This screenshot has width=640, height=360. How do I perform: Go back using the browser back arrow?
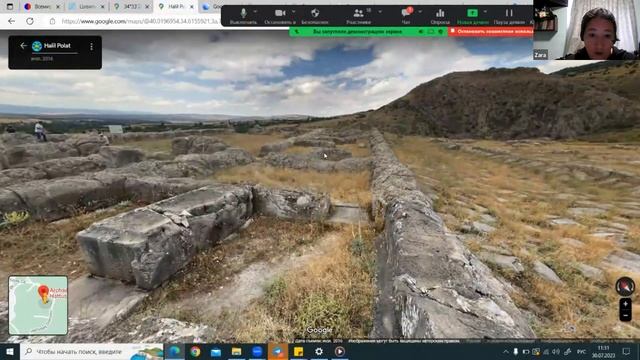(11, 21)
